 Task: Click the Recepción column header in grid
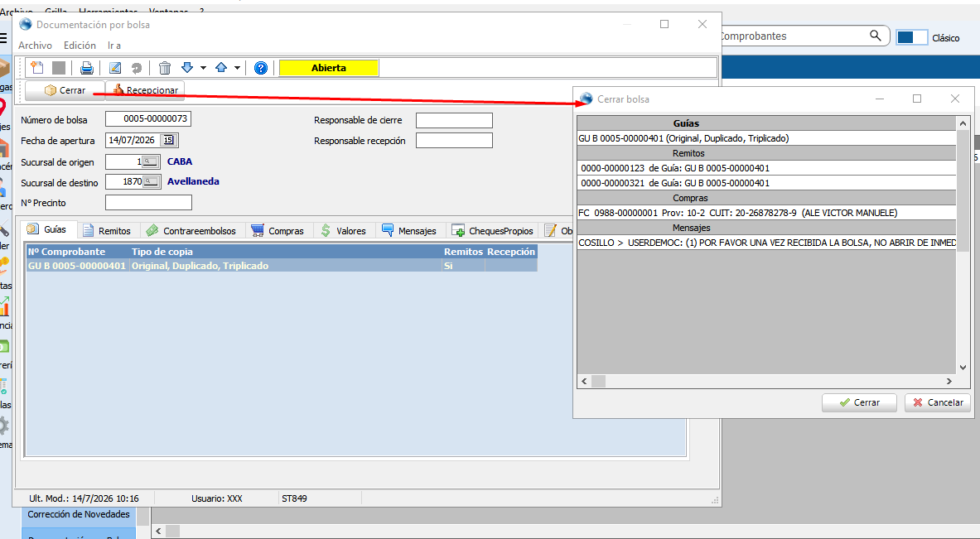511,252
